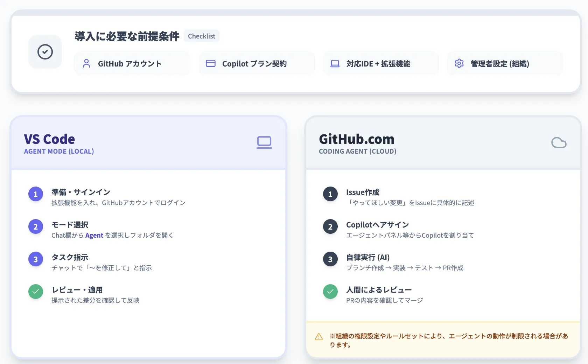This screenshot has width=588, height=364.
Task: Click step number 3 タスク指示 badge
Action: coord(35,259)
